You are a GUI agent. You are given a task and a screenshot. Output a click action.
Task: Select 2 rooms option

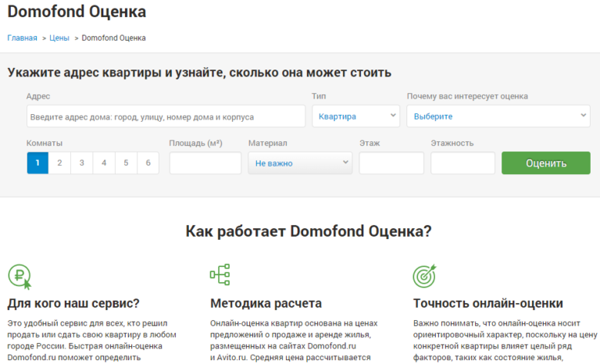tap(59, 163)
